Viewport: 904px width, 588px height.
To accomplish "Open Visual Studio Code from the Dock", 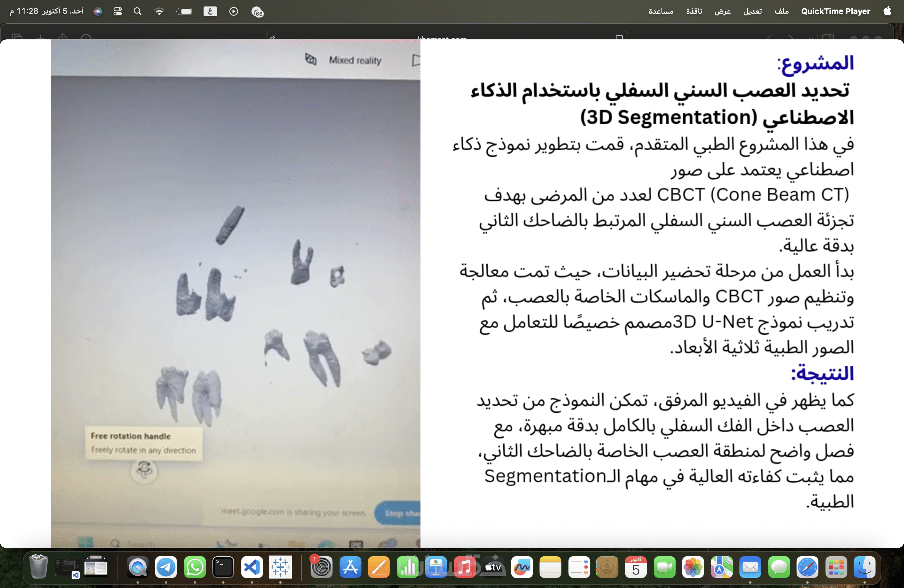I will [252, 567].
